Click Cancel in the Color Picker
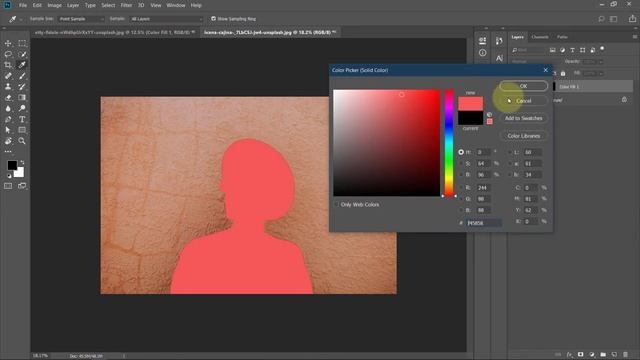 (523, 101)
